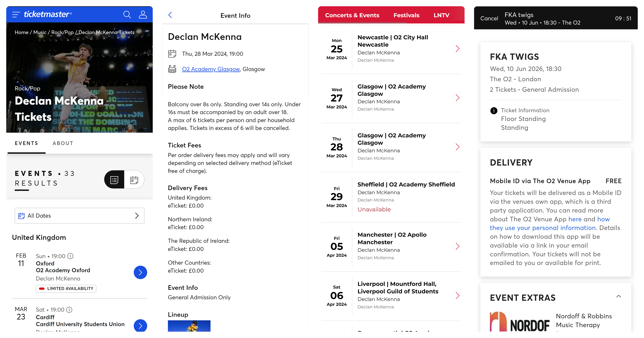Image resolution: width=644 pixels, height=338 pixels.
Task: Switch to list view of events
Action: (x=114, y=180)
